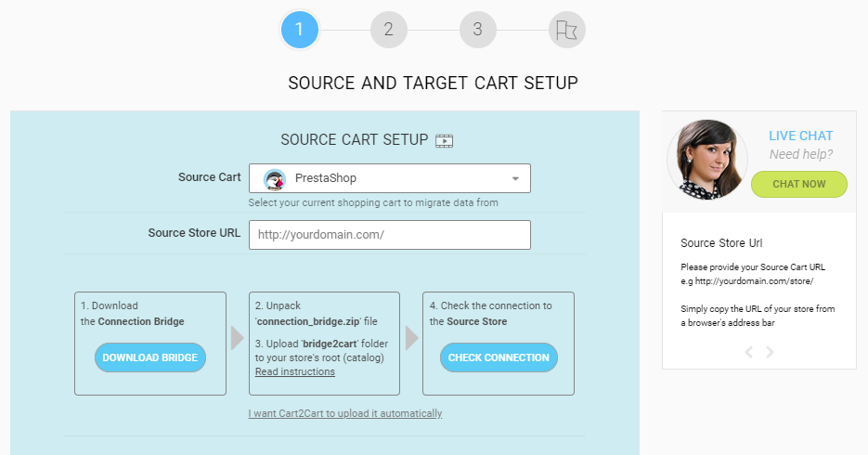Click the Source Store Url help heading
Image resolution: width=868 pixels, height=455 pixels.
[721, 243]
